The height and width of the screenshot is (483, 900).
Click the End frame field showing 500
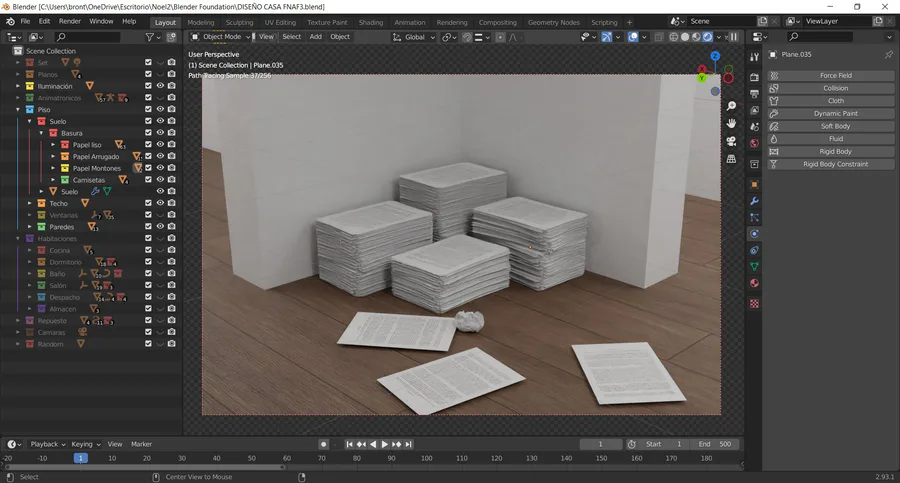coord(714,444)
